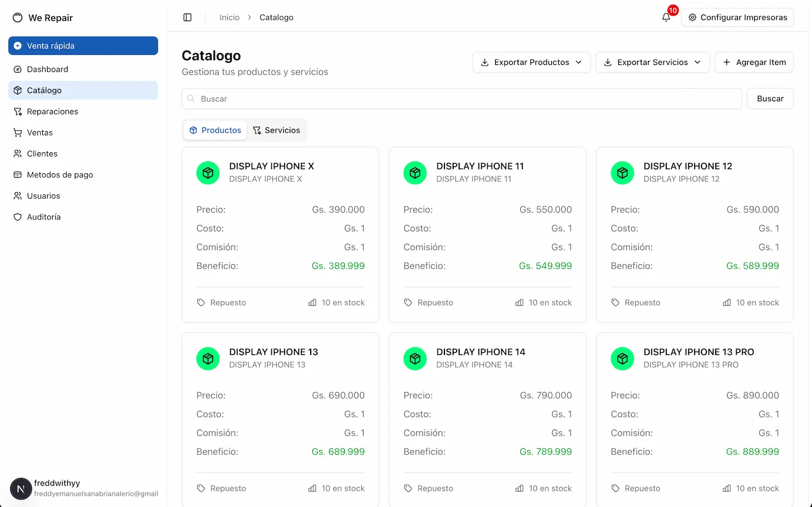This screenshot has height=507, width=812.
Task: Click the green box icon of DISPLAY IPHONE 14
Action: point(415,359)
